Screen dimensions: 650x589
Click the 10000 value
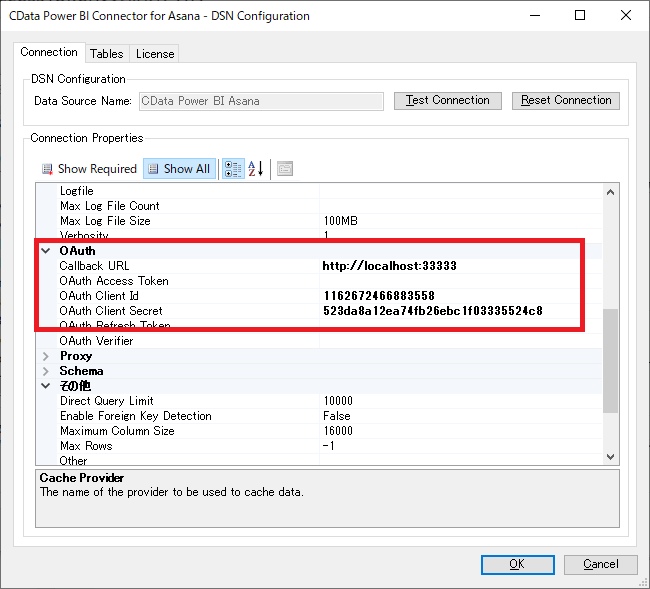pos(338,401)
